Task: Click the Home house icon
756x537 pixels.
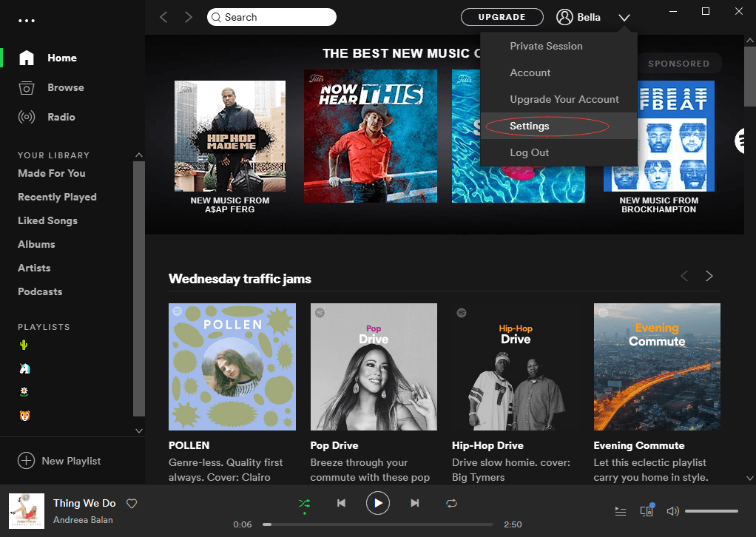Action: [x=27, y=58]
